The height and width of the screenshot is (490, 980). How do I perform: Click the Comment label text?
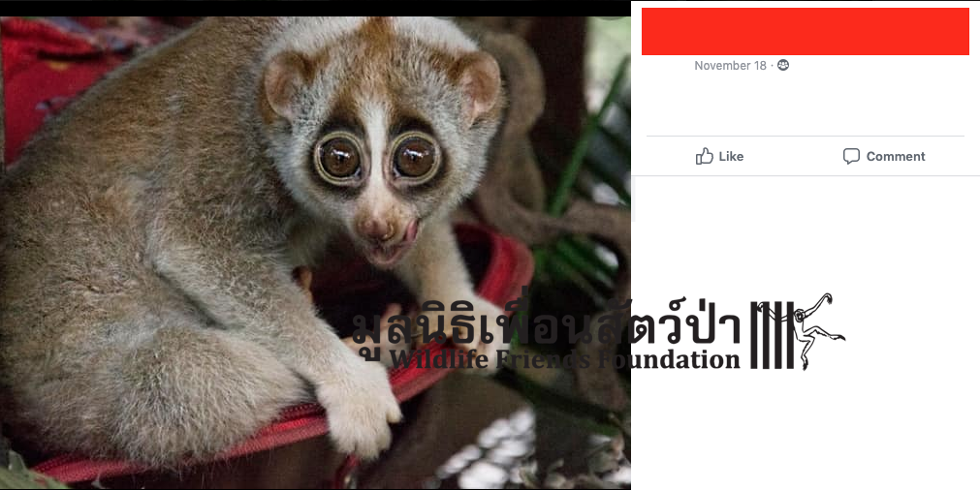point(895,157)
